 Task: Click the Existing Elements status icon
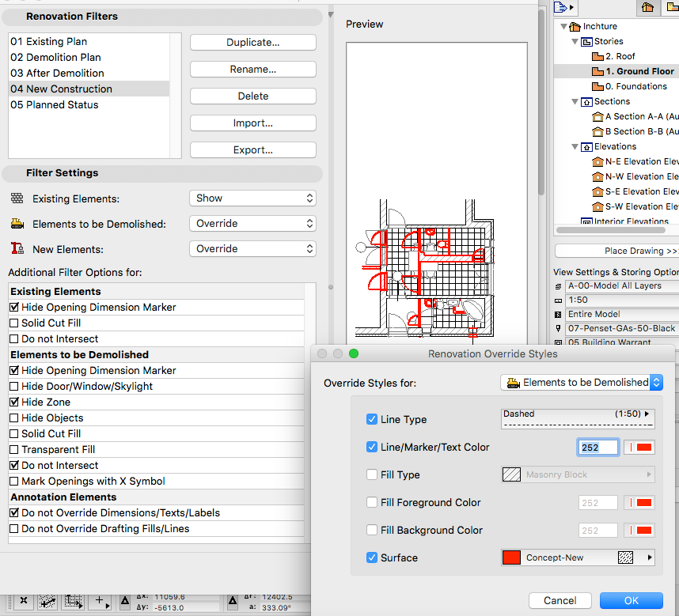pos(17,198)
